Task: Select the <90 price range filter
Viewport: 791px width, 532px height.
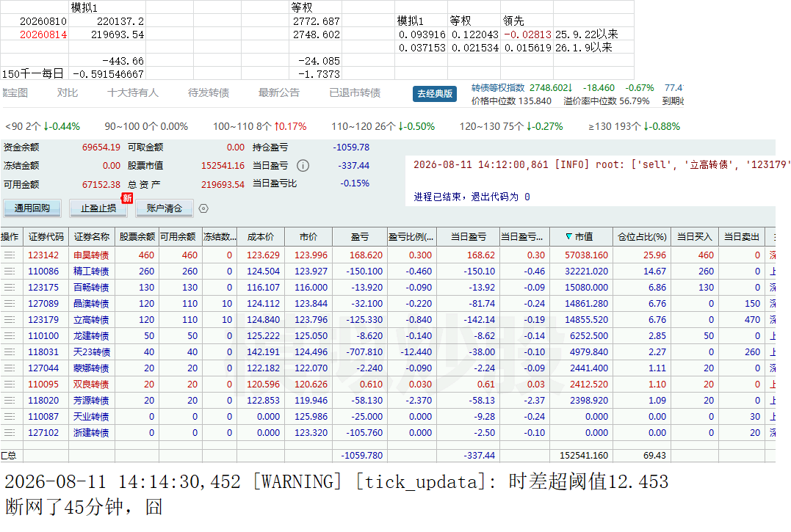Action: pos(43,126)
